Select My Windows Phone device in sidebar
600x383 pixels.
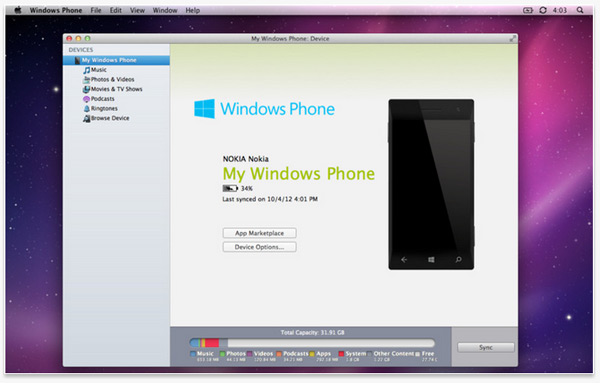(116, 60)
